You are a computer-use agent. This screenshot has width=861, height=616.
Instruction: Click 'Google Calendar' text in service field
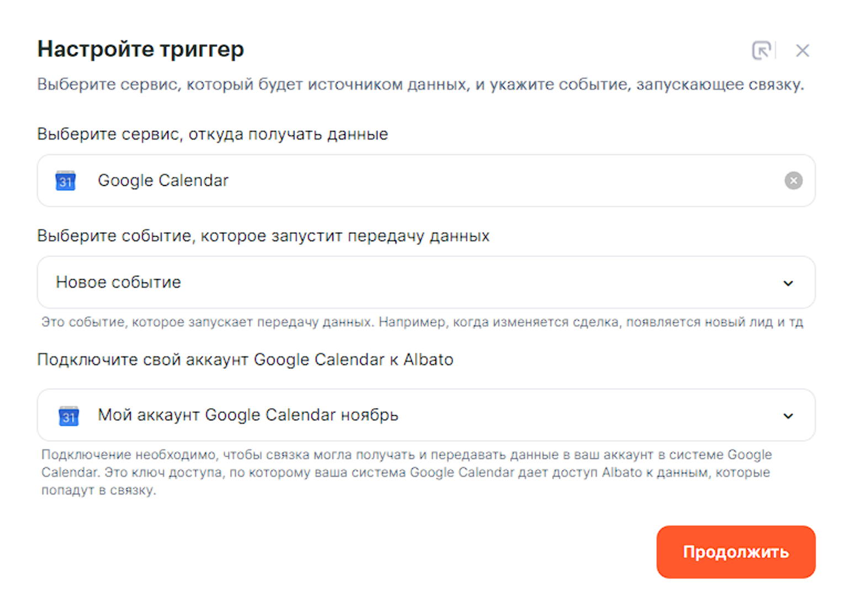[x=163, y=180]
